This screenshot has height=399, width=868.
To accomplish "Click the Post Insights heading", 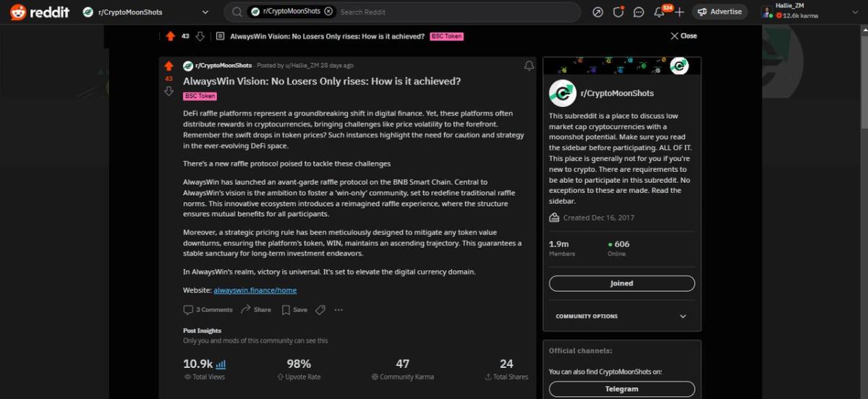I will pyautogui.click(x=202, y=330).
